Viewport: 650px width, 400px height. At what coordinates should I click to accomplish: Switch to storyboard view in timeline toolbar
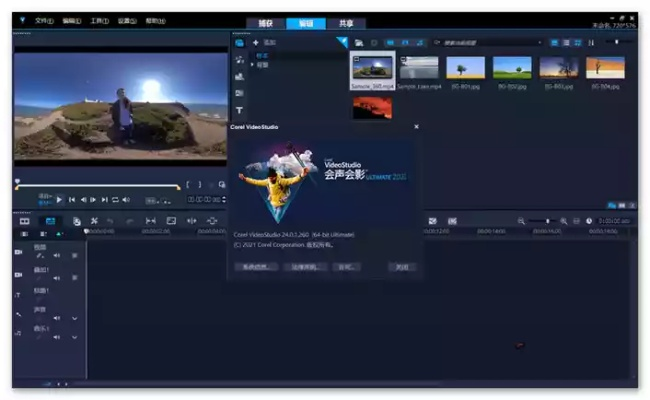[25, 221]
